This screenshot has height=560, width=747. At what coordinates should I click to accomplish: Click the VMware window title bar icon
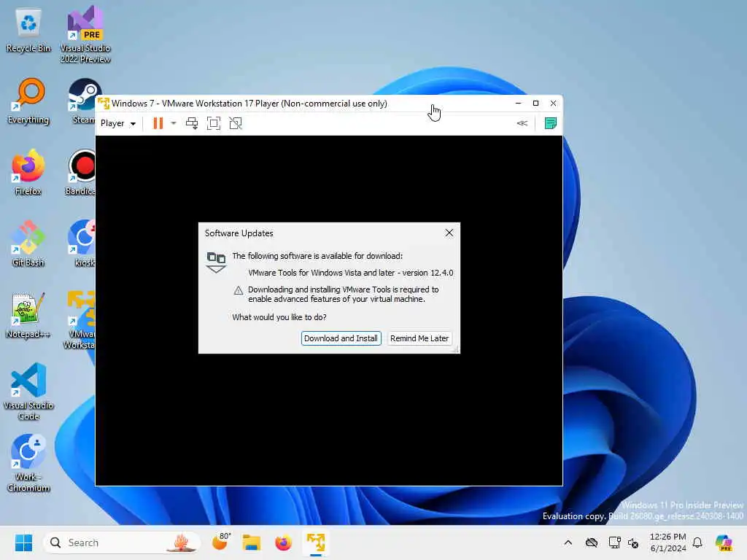click(x=104, y=104)
